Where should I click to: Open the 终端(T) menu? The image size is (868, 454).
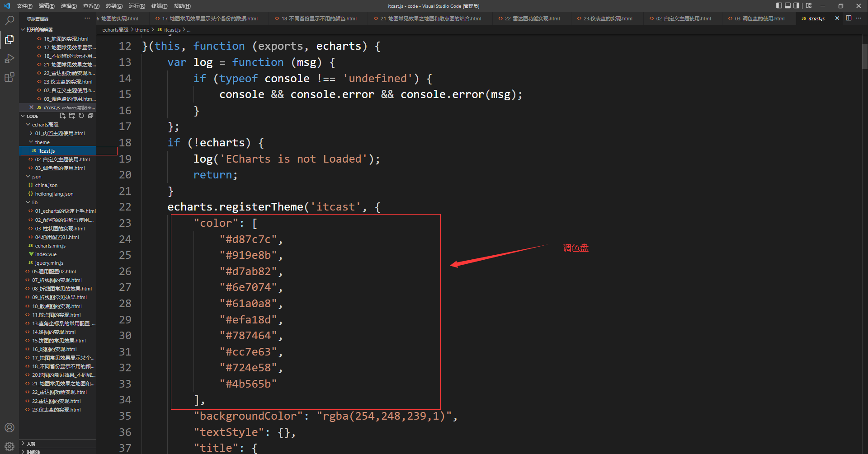(x=159, y=6)
